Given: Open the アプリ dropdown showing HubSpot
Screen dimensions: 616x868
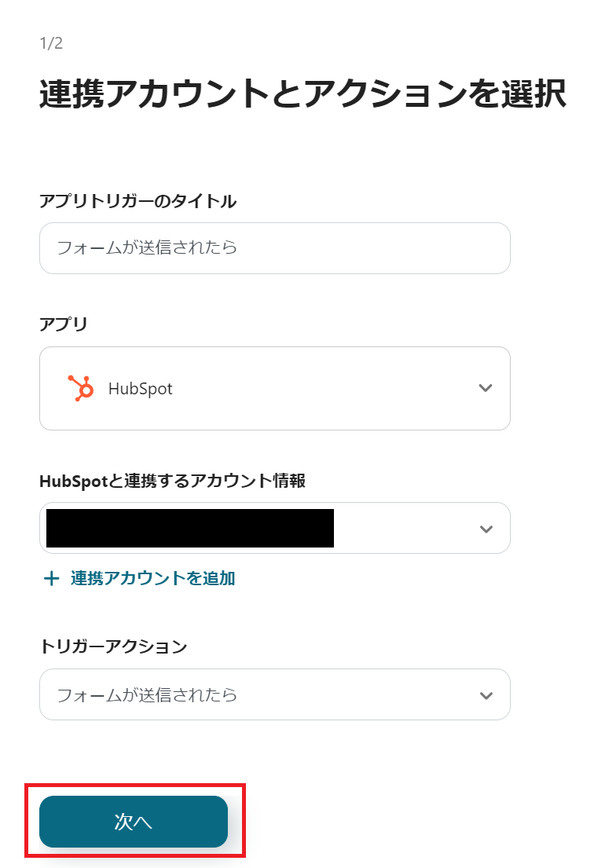Looking at the screenshot, I should click(x=275, y=387).
